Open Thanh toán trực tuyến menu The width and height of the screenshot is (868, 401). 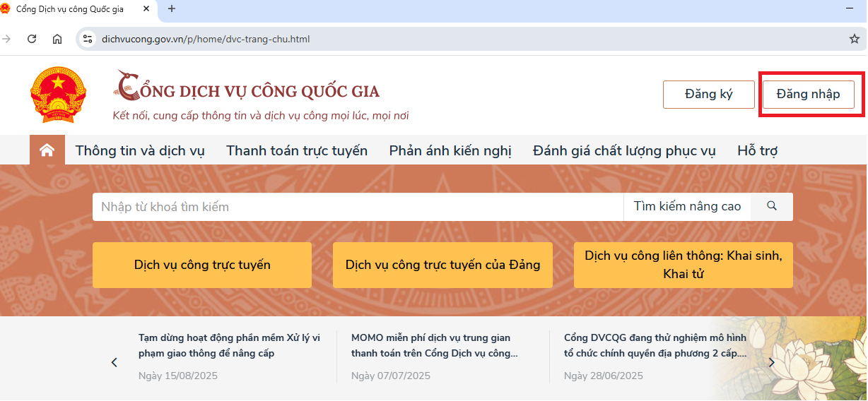pyautogui.click(x=297, y=150)
